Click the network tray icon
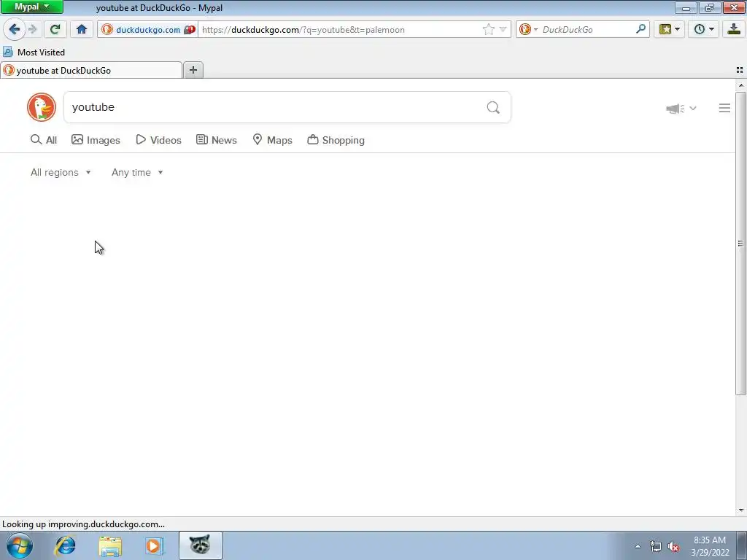Image resolution: width=747 pixels, height=560 pixels. coord(656,546)
